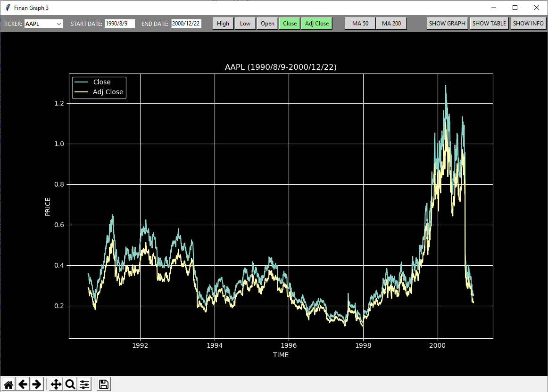Click the START DATE: label text
This screenshot has height=392, width=548.
(x=86, y=24)
